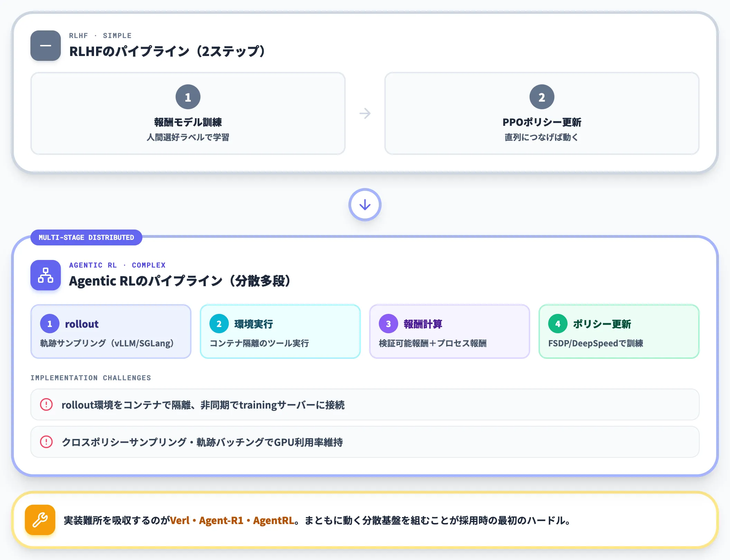This screenshot has width=730, height=560.
Task: Click the 実装難所を吸収するのが text in footer
Action: 117,520
